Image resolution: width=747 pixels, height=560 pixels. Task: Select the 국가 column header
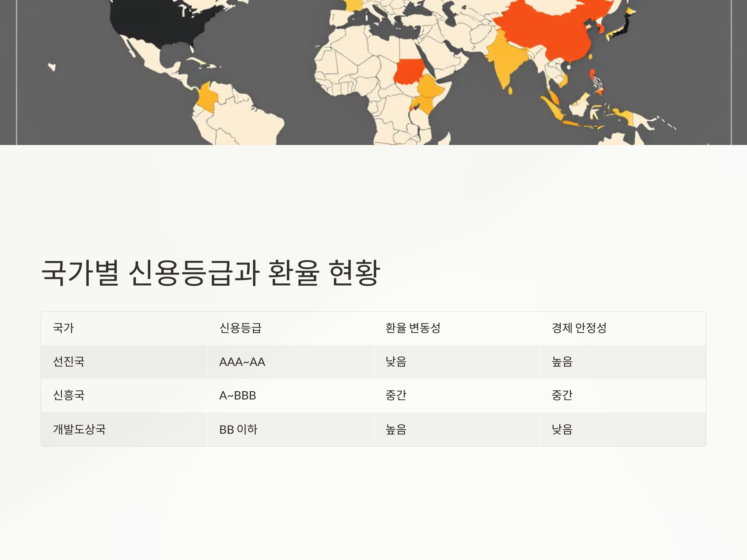pos(63,328)
